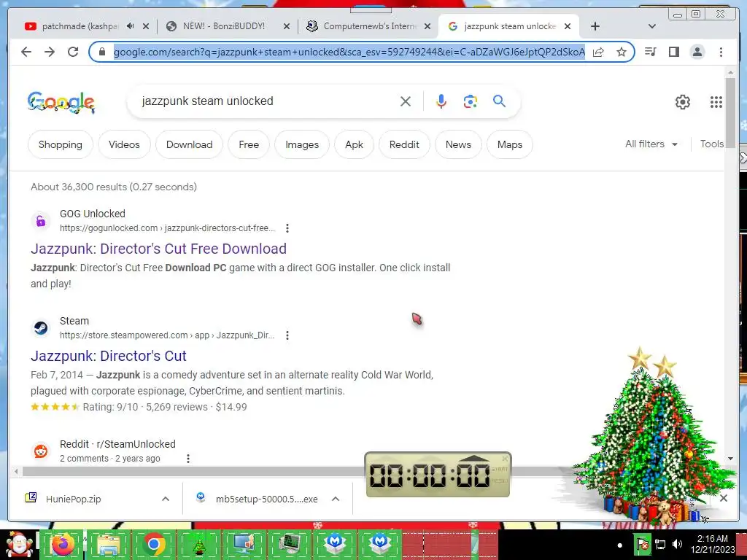Viewport: 747px width, 560px height.
Task: Search by image with Google Lens
Action: pos(471,101)
